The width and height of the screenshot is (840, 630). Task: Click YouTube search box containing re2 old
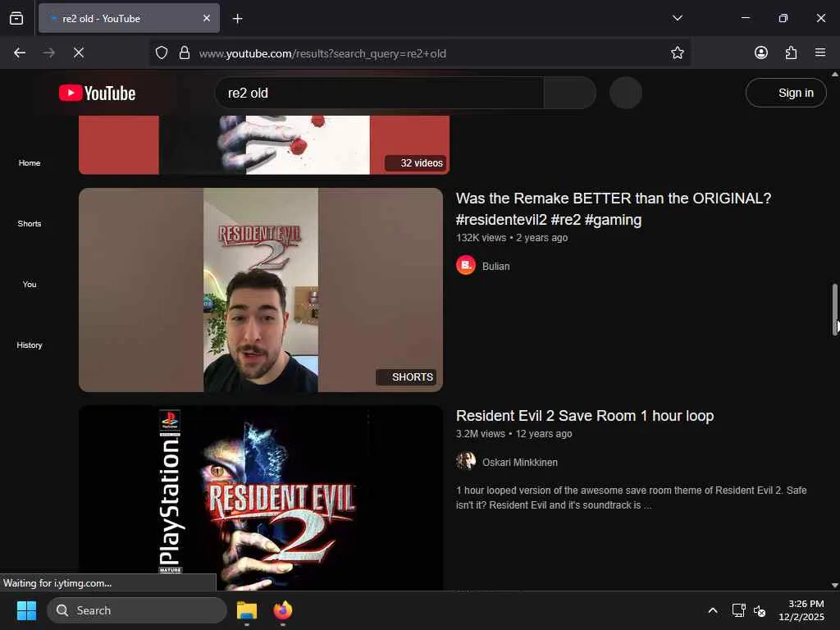click(x=379, y=94)
